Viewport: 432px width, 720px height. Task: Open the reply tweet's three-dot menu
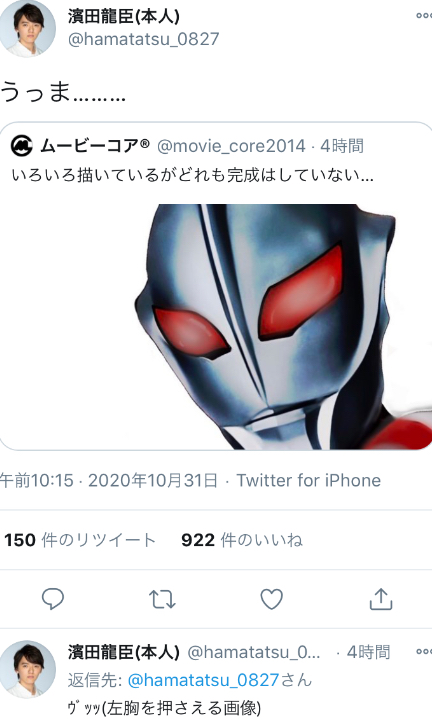423,651
